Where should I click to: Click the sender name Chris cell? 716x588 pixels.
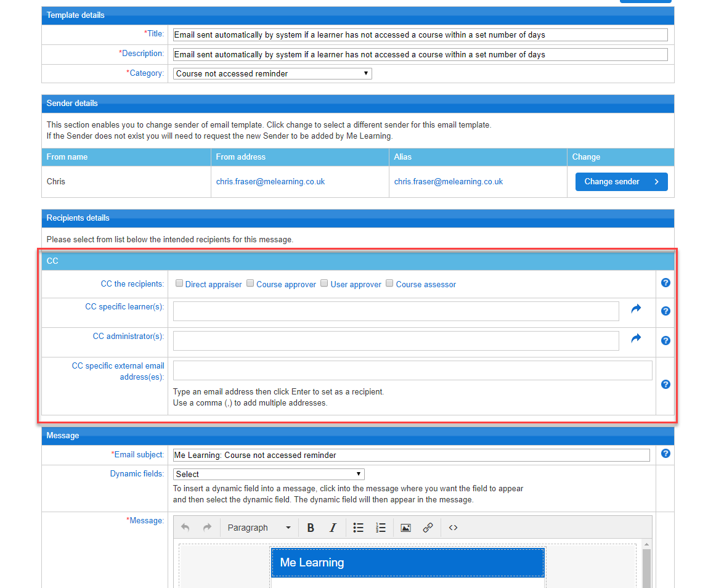click(x=126, y=182)
